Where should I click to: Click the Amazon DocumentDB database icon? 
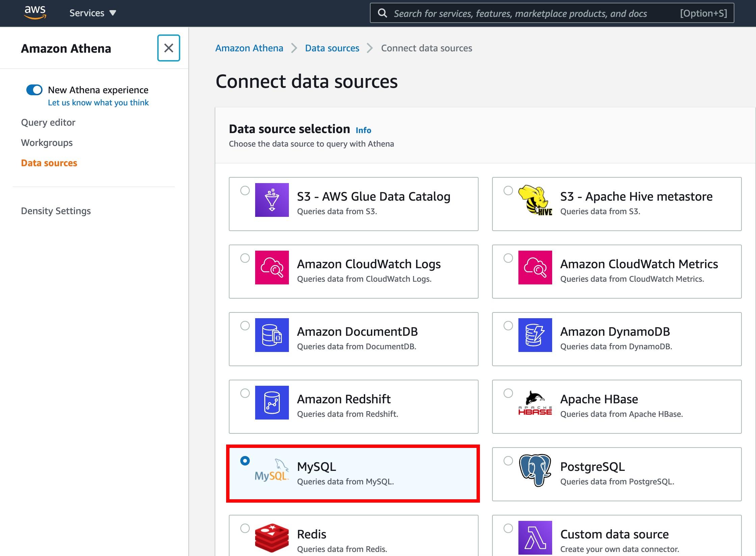[272, 335]
